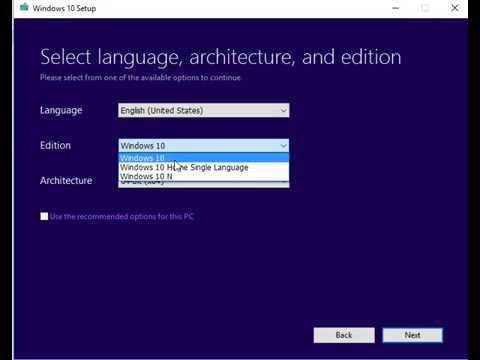This screenshot has width=480, height=360.
Task: Choose Windows 10 Home Single Language
Action: coord(204,167)
